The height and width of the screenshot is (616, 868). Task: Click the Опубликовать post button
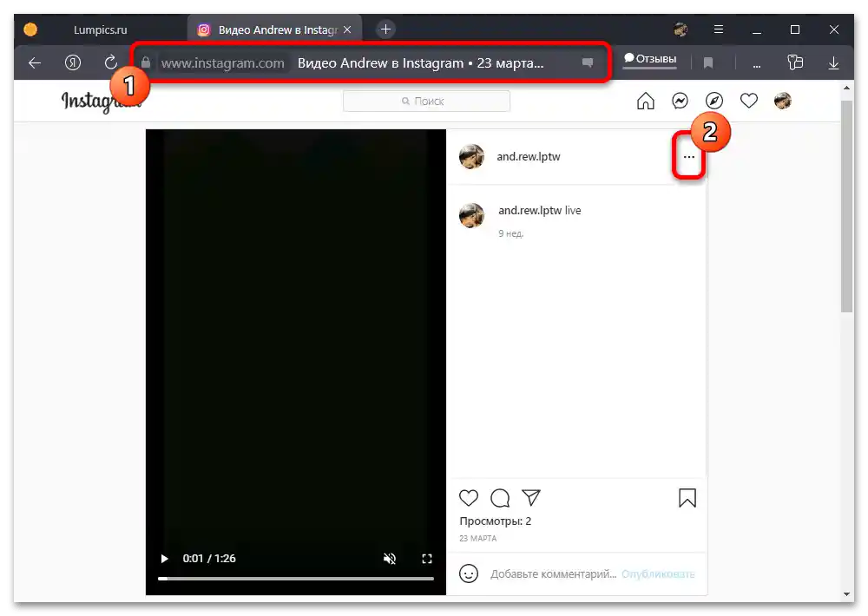(x=658, y=574)
